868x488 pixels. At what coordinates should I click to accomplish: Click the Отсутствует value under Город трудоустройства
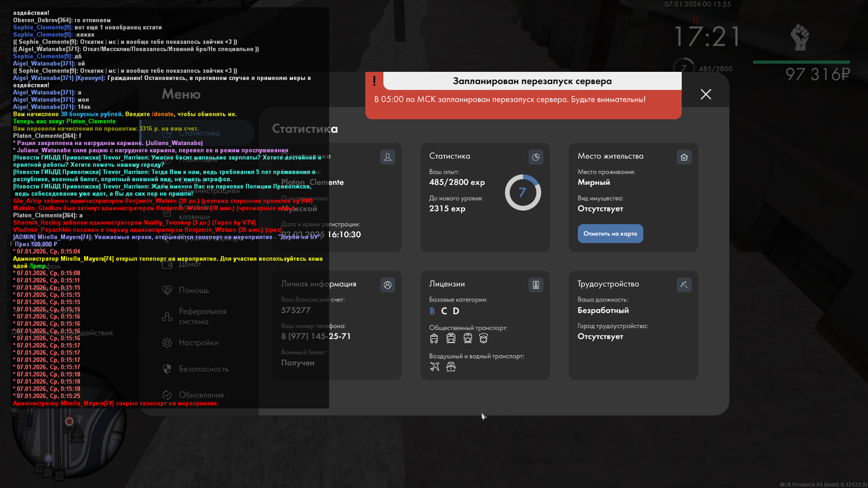(600, 336)
